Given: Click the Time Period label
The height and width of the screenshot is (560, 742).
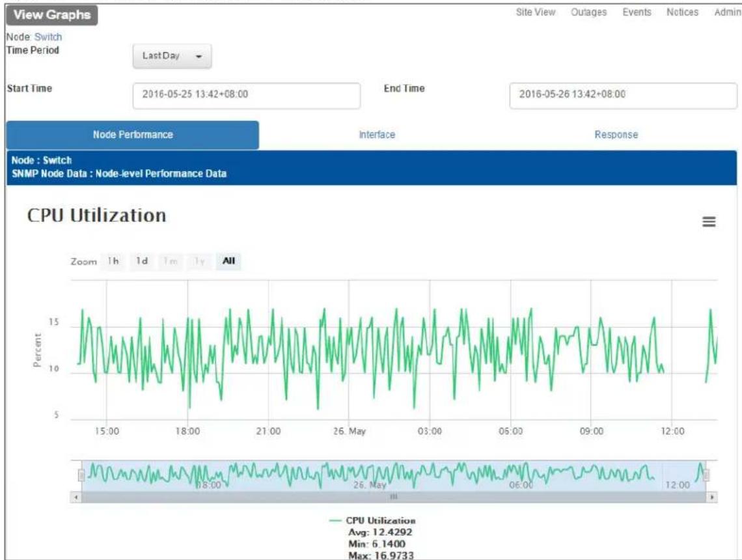Looking at the screenshot, I should point(33,50).
